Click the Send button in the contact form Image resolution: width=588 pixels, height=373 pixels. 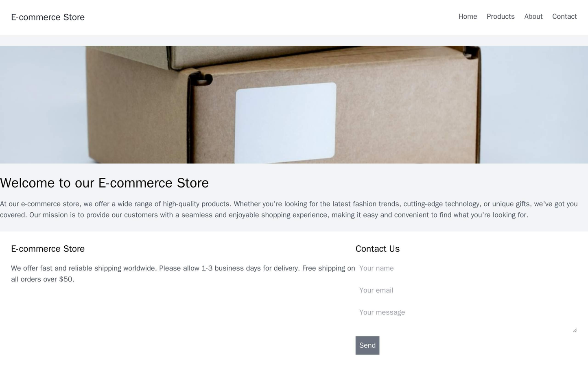tap(368, 345)
